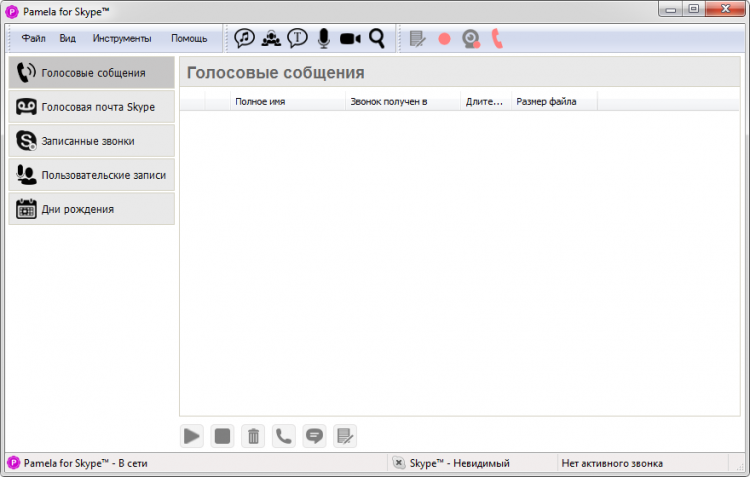750x477 pixels.
Task: Select Голосовые сообщения in the sidebar
Action: pos(91,73)
